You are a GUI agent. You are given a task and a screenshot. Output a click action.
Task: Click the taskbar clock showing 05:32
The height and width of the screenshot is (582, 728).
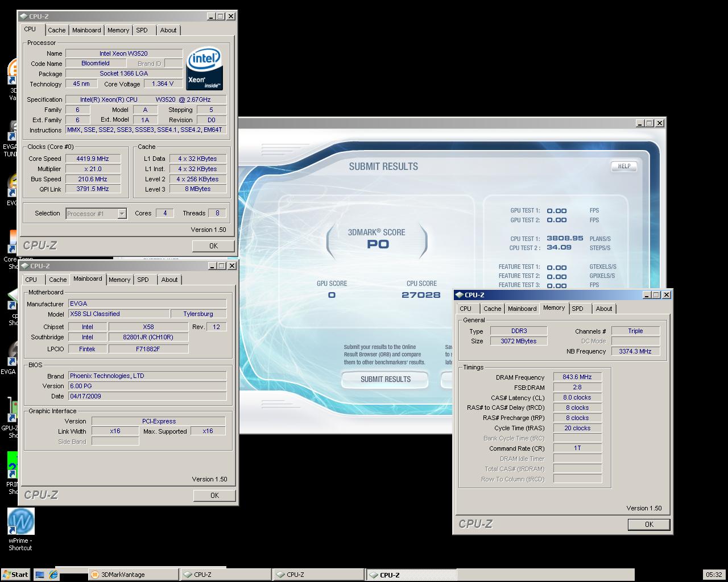pos(714,575)
